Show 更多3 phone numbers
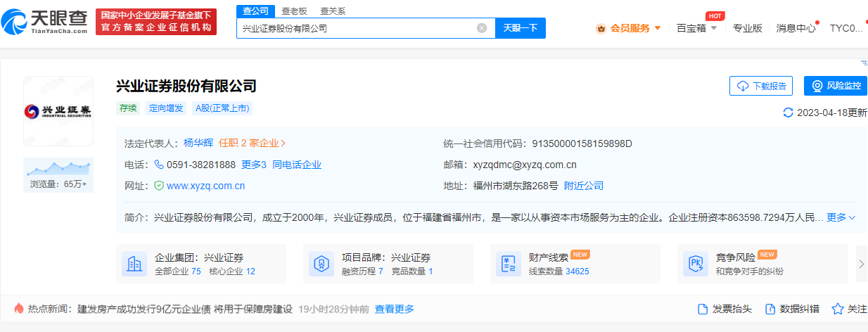 pyautogui.click(x=253, y=165)
